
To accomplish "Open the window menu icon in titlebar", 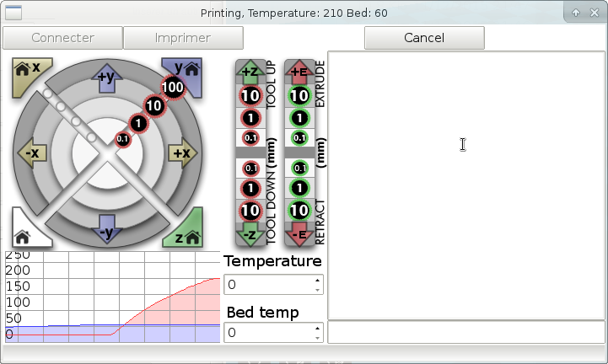I will coord(13,13).
